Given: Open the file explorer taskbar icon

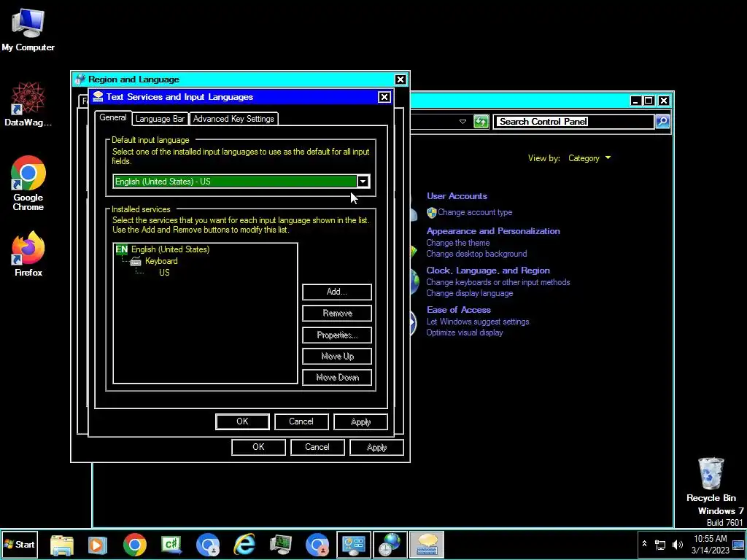Looking at the screenshot, I should tap(62, 545).
